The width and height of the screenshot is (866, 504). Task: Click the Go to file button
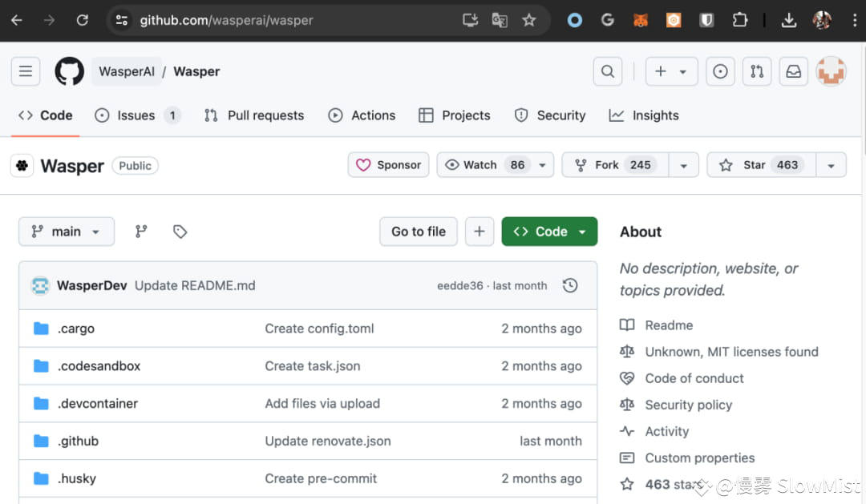click(x=419, y=232)
